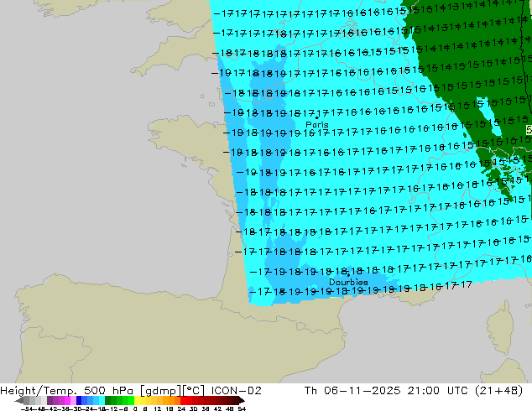Click the gray left arrow end of the color bar
The height and width of the screenshot is (411, 532).
19,401
